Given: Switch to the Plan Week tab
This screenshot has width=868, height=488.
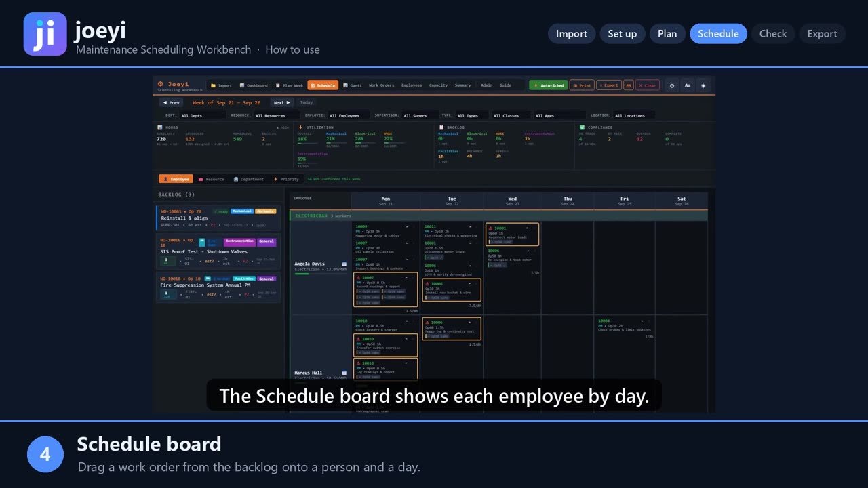Looking at the screenshot, I should (x=290, y=85).
